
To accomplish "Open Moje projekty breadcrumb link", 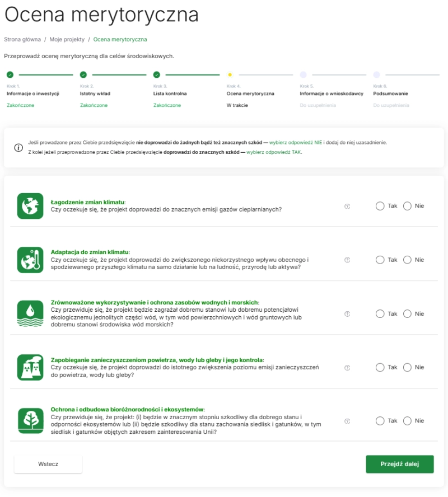I will tap(67, 40).
